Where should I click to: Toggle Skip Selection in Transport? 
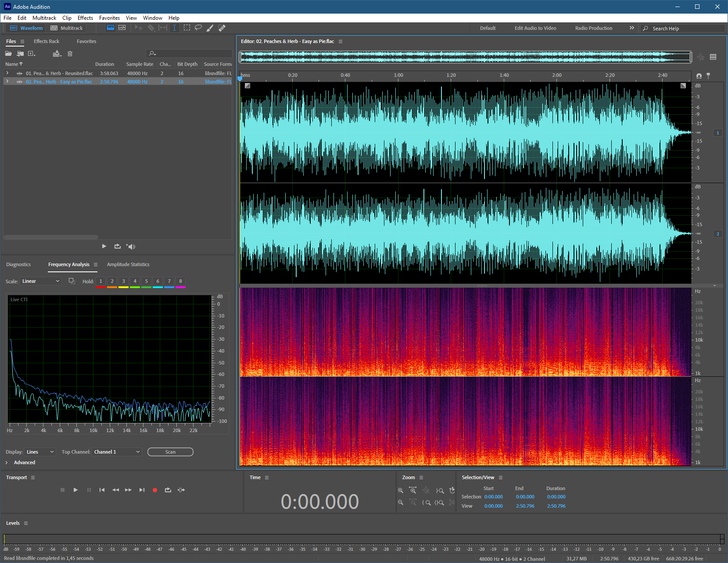[181, 490]
